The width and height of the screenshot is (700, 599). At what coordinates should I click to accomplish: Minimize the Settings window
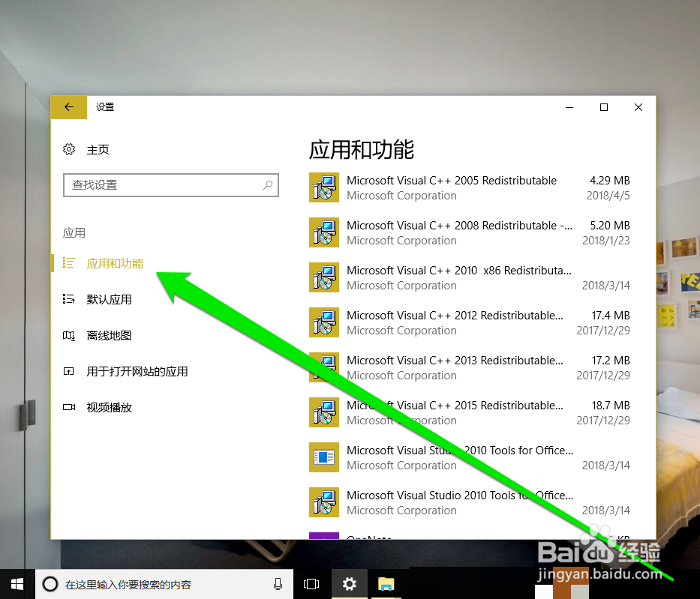point(569,107)
